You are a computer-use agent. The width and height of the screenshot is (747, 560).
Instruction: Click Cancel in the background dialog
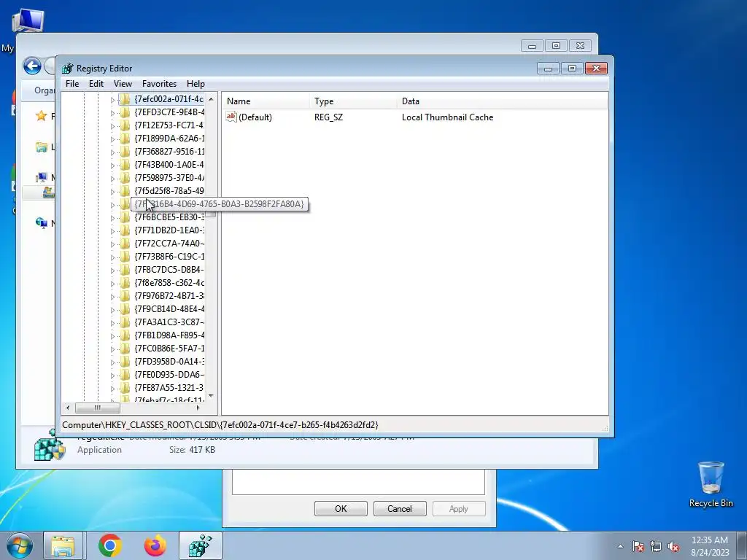399,508
